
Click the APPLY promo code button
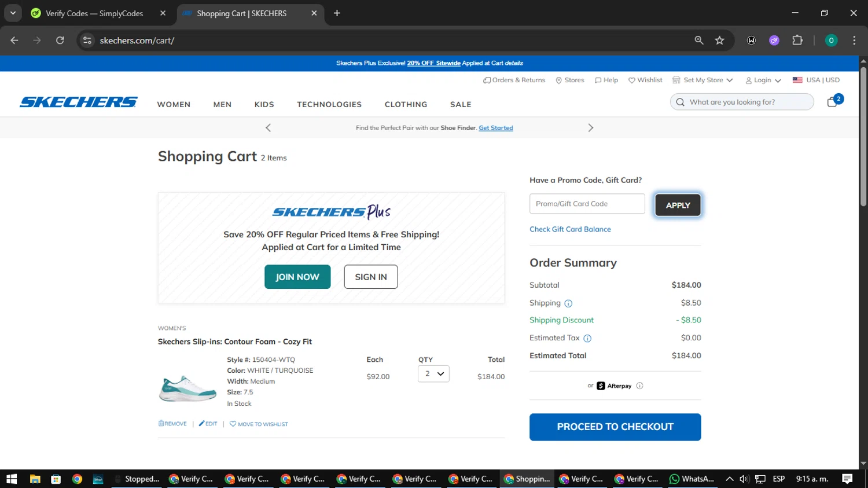click(678, 206)
